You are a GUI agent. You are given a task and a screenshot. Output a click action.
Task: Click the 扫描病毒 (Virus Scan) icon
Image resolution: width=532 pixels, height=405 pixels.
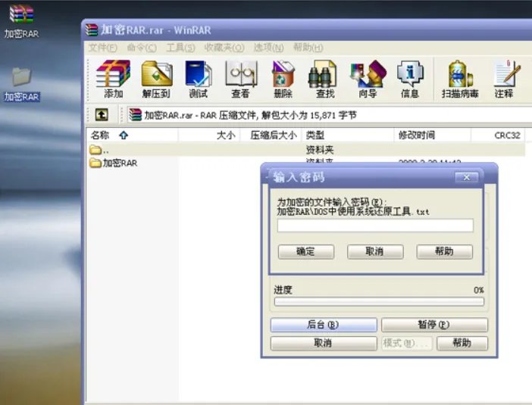pos(460,79)
